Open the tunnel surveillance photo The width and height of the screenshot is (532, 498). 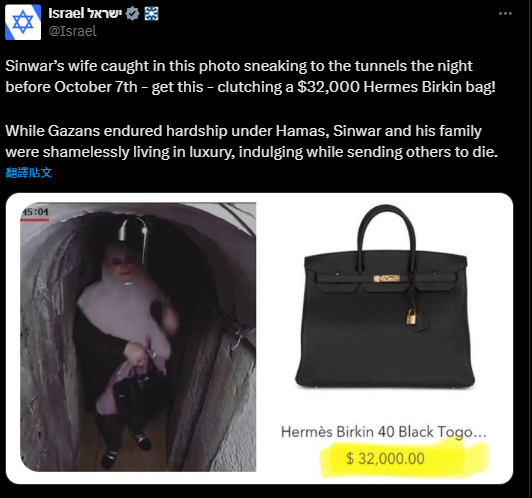[x=138, y=337]
